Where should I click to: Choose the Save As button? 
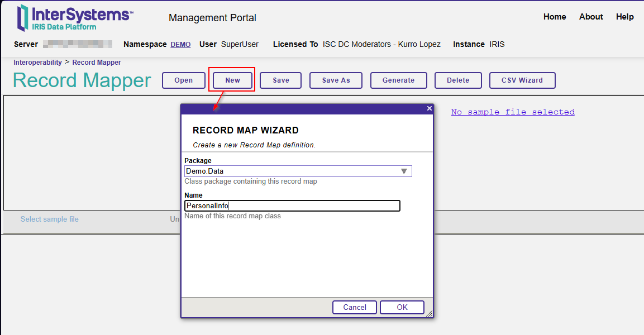click(x=336, y=80)
